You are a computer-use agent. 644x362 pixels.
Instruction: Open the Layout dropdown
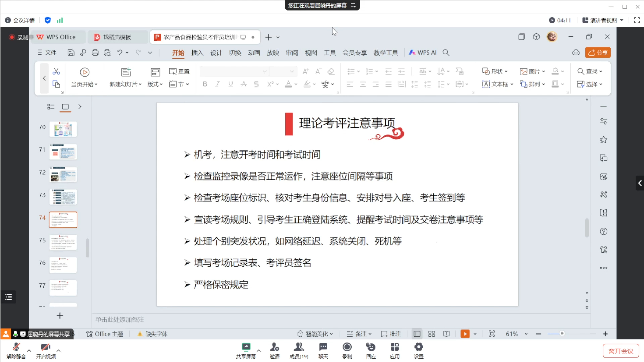[x=155, y=84]
